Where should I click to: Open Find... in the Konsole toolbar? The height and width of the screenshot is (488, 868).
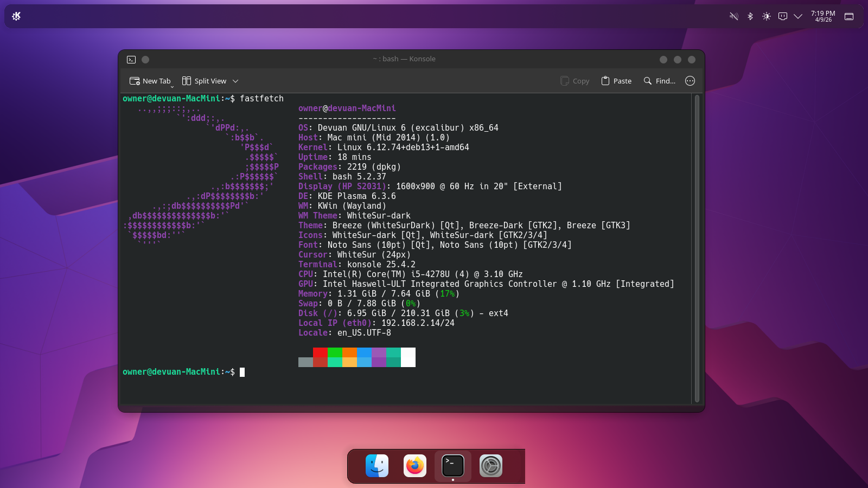(659, 81)
